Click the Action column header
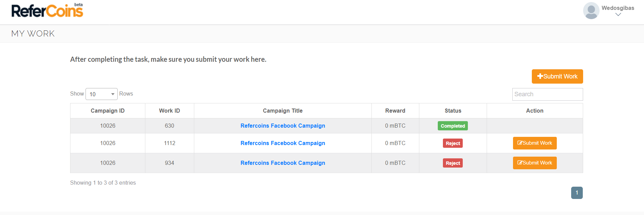 tap(535, 111)
